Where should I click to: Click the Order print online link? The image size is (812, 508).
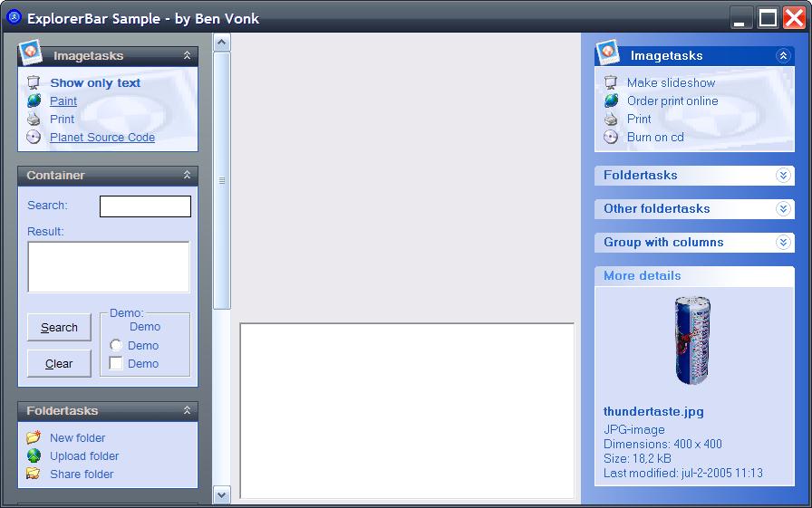(672, 101)
